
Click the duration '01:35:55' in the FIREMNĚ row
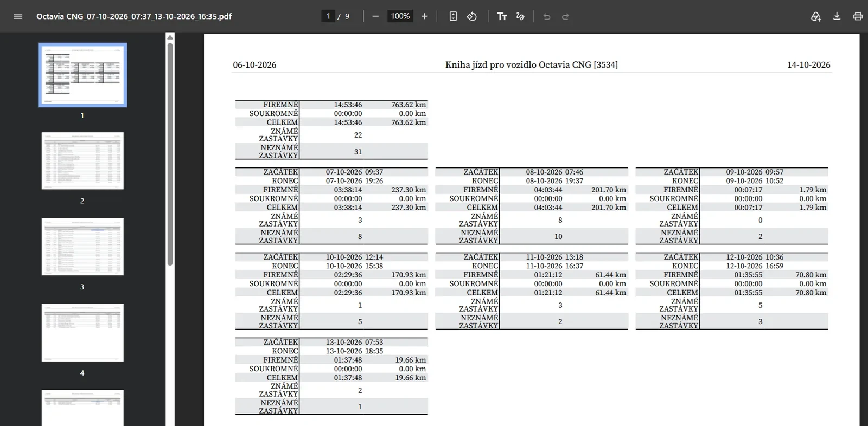[x=748, y=275]
